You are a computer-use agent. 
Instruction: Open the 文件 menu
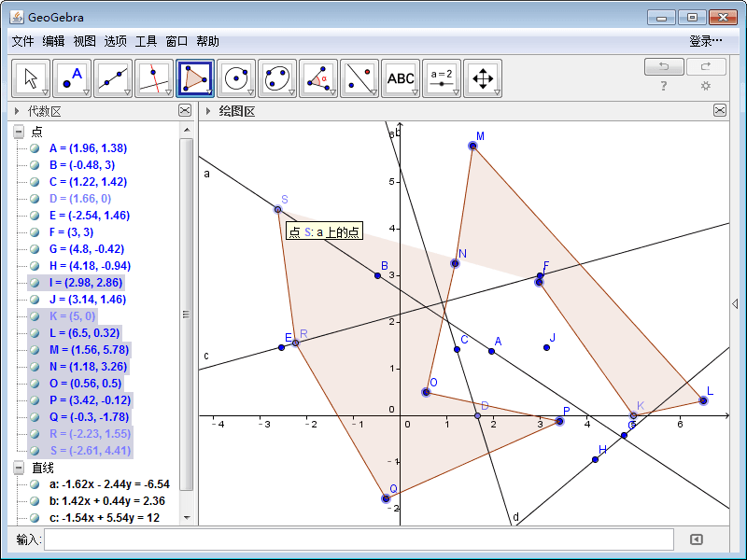click(22, 41)
